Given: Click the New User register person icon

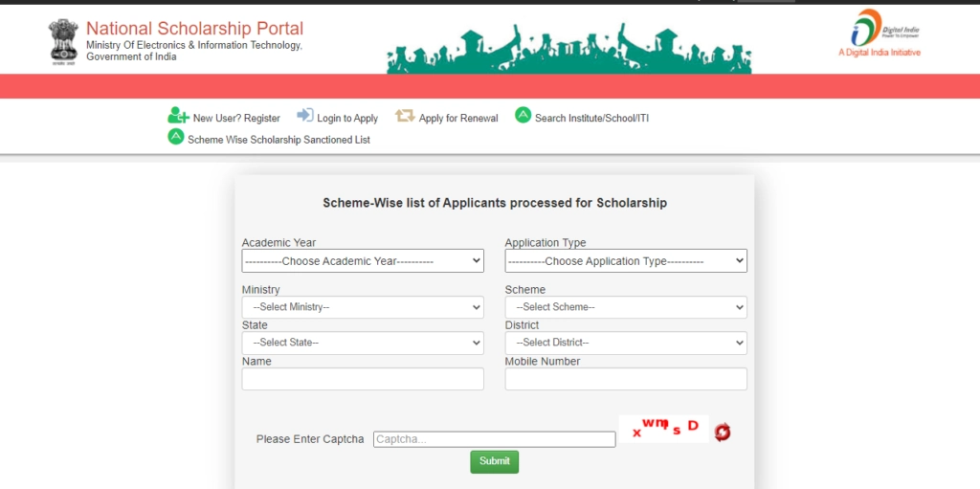Looking at the screenshot, I should point(178,116).
